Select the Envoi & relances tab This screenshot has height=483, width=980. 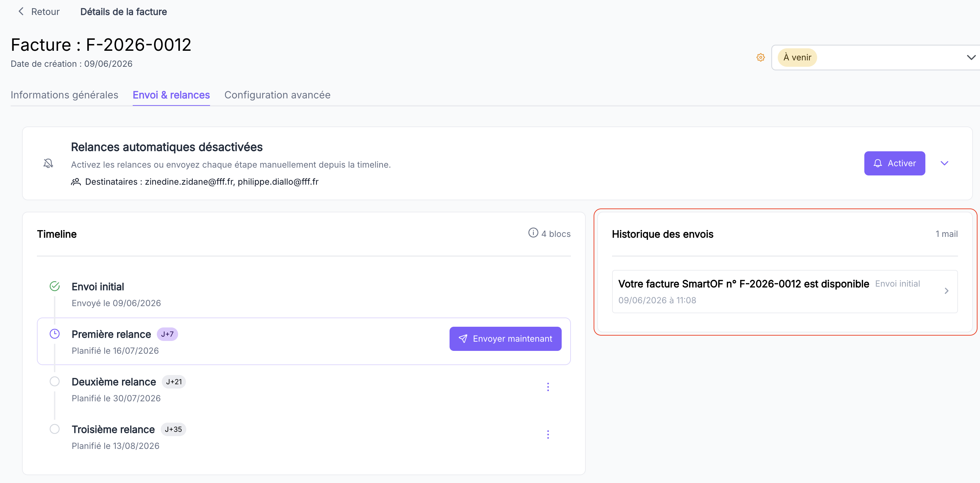point(171,95)
